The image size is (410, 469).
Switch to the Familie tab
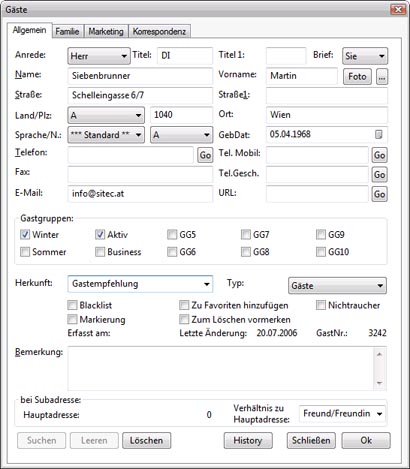67,31
